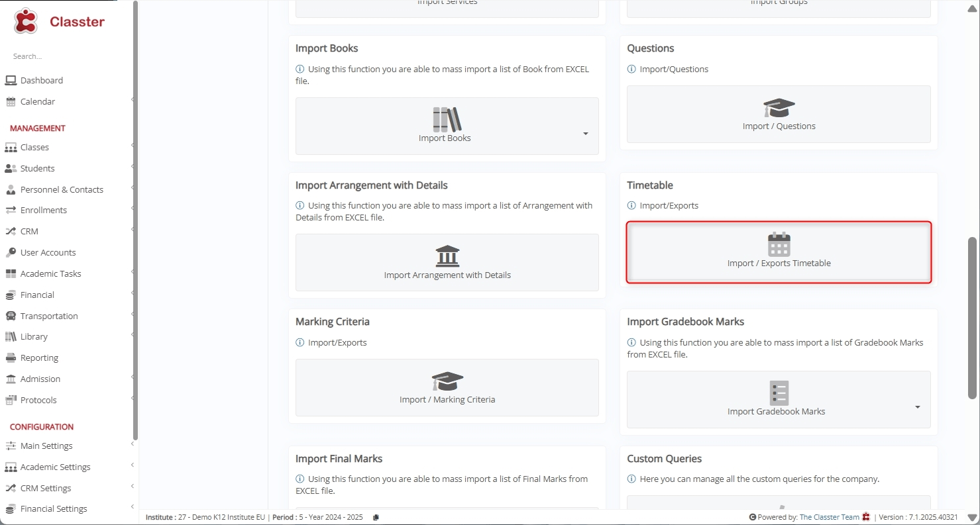Click the Marking Criteria graduation cap icon
The height and width of the screenshot is (525, 980).
[x=447, y=381]
